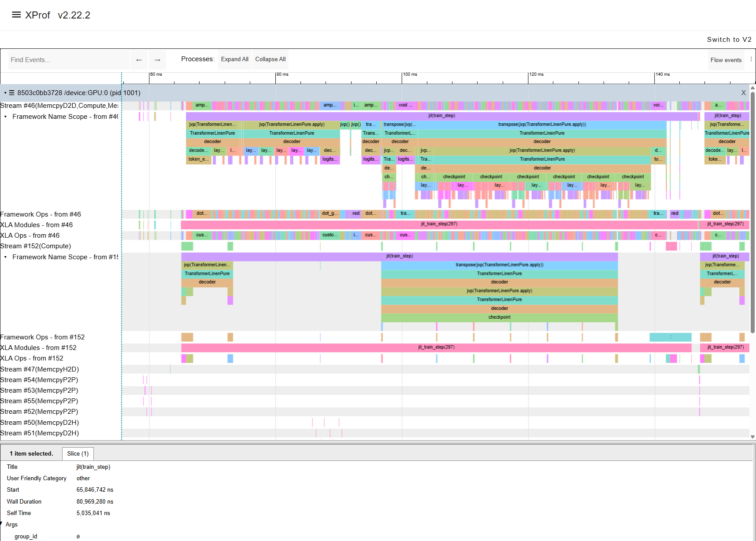Select XLA Modules - from #152 label

point(38,348)
